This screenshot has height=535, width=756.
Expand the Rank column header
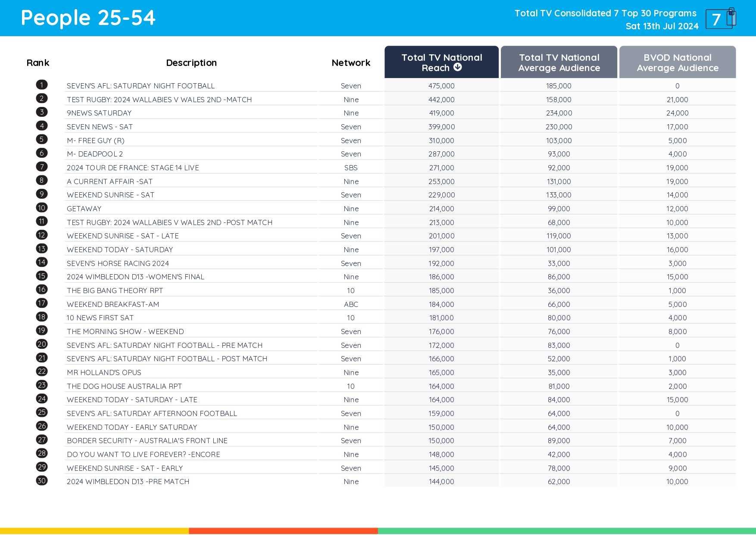pyautogui.click(x=38, y=63)
